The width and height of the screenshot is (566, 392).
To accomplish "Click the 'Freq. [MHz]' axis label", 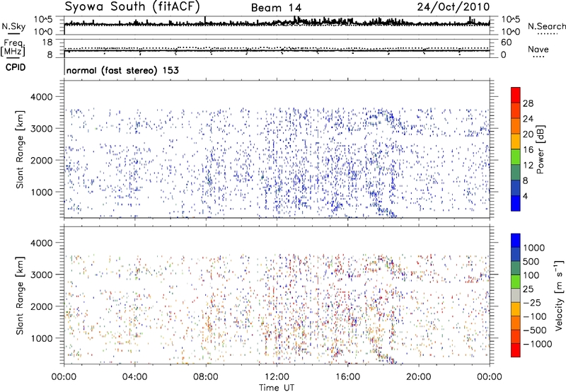I will click(x=13, y=48).
